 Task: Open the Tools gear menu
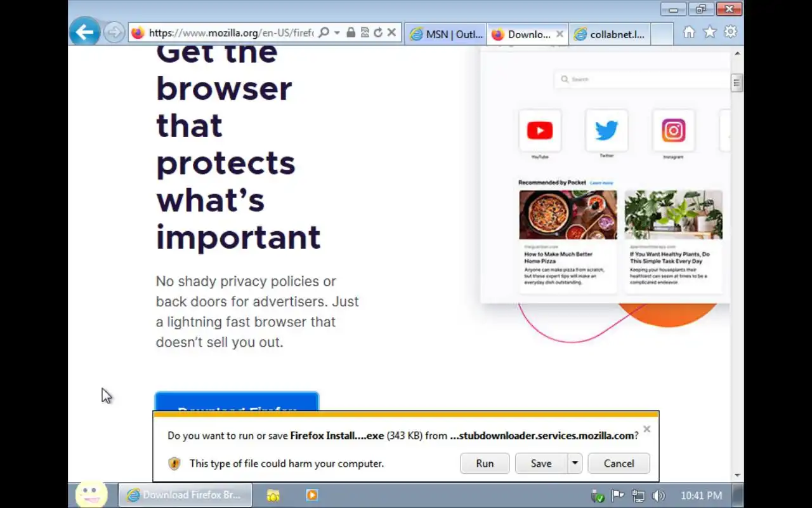click(x=731, y=32)
